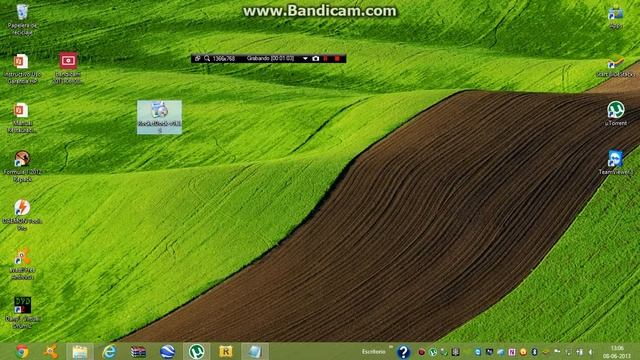640x360 pixels.
Task: Switch to uTorrent in the taskbar
Action: (196, 351)
